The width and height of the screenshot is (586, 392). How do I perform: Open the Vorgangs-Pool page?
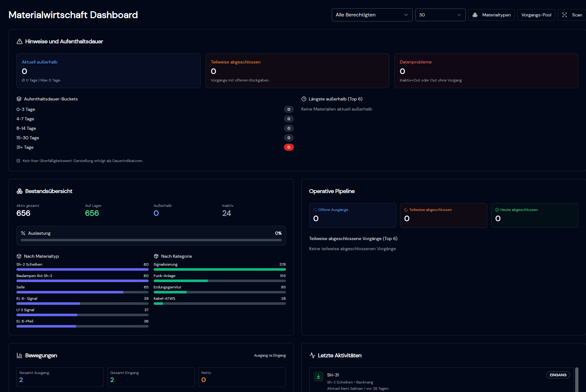(x=536, y=15)
